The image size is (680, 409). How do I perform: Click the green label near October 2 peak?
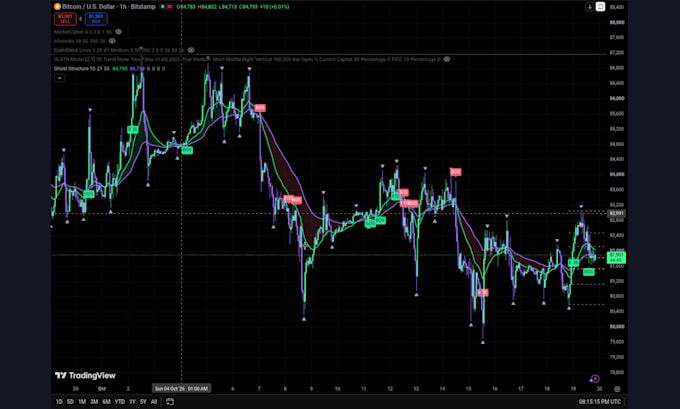(x=133, y=130)
